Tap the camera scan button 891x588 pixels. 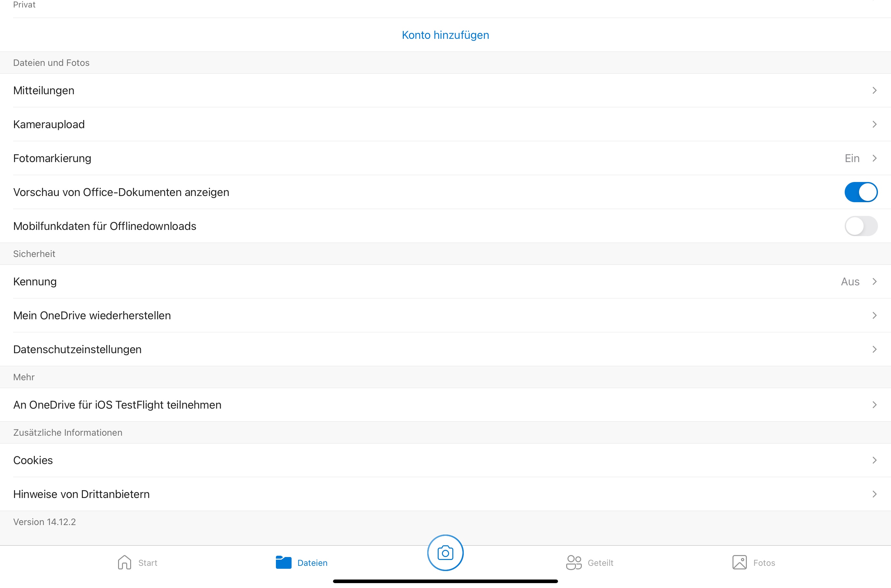tap(445, 553)
